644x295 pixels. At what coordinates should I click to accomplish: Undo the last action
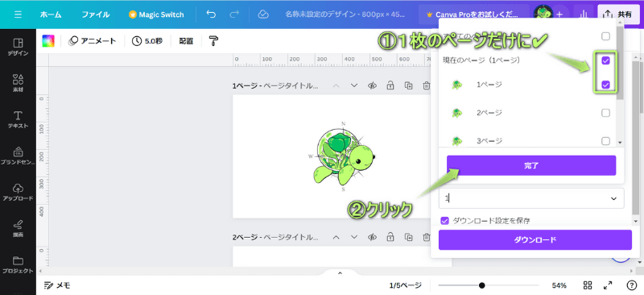pos(211,15)
